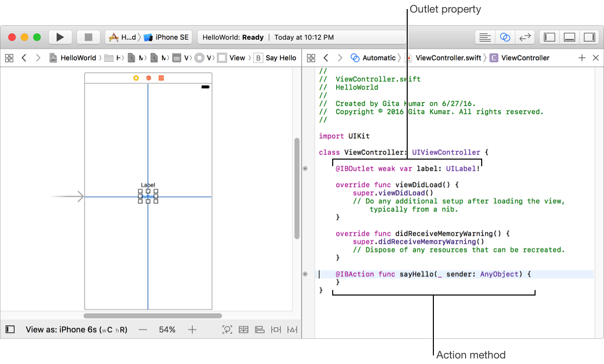Screen dimensions: 604x364
Task: Open the Resolve Auto Layout Issues tool
Action: [292, 330]
